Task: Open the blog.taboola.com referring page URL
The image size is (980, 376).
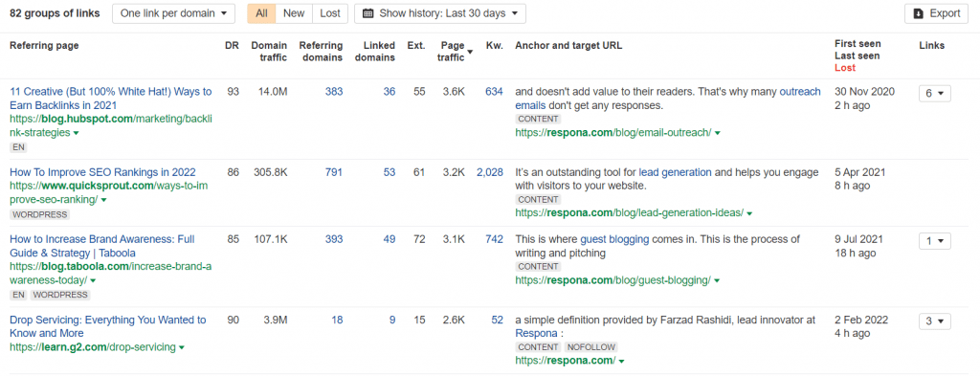Action: click(111, 273)
